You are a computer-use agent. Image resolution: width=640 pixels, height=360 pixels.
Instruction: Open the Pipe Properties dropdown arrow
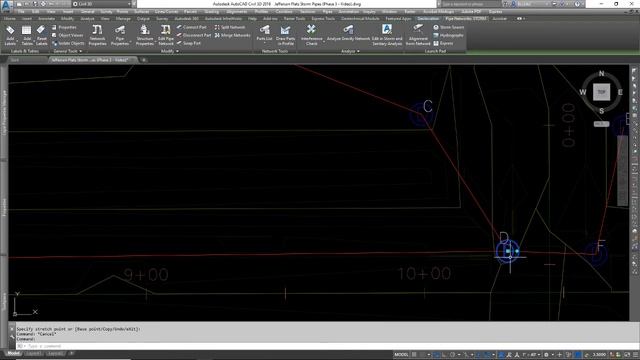130,43
